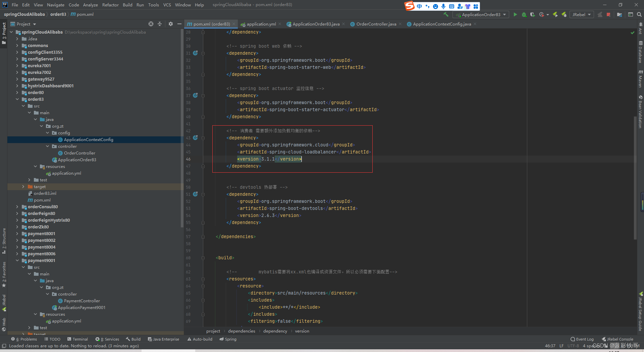Click LF line separator in status bar
Screen dimensions: 644x352
point(561,346)
